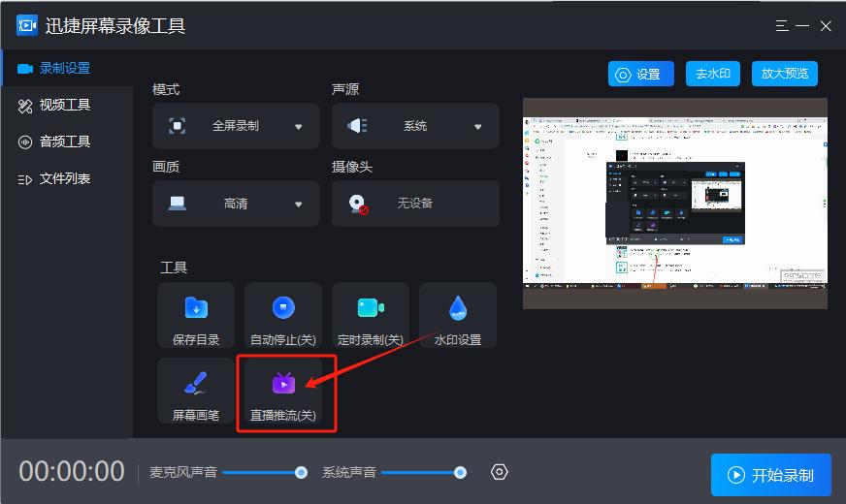
Task: Close the recorder window
Action: pos(826,26)
